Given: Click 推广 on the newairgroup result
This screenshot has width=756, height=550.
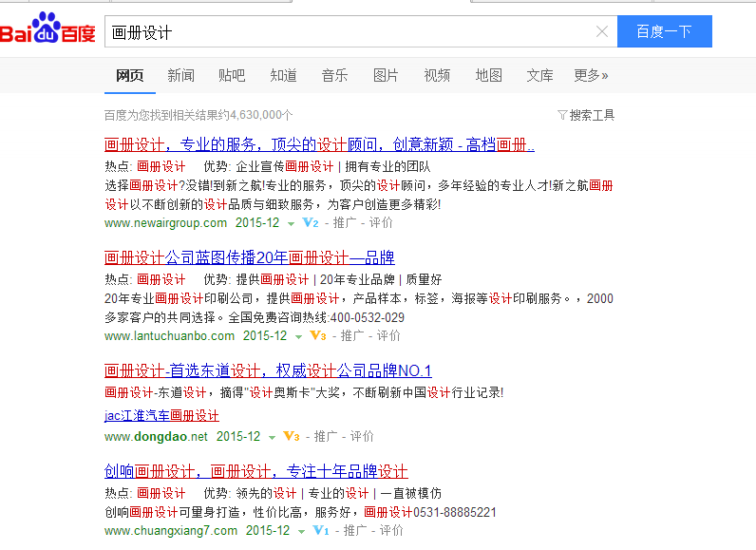Looking at the screenshot, I should pyautogui.click(x=345, y=223).
